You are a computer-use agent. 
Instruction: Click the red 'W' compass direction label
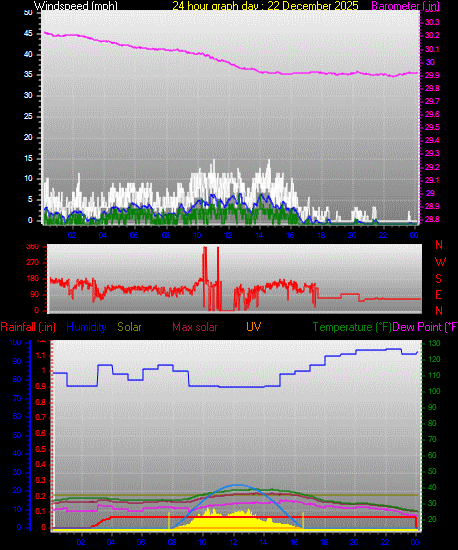coord(440,262)
